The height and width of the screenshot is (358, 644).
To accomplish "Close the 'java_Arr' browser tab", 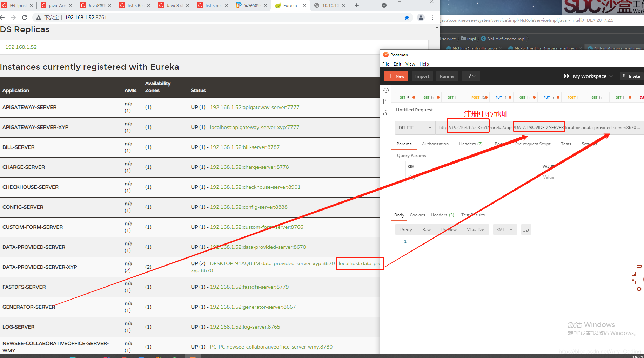I will (x=71, y=5).
